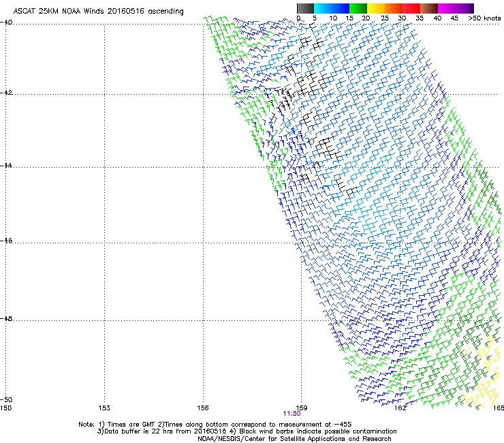This screenshot has height=443, width=504.
Task: Click the '>50 knots' legend label
Action: 484,18
